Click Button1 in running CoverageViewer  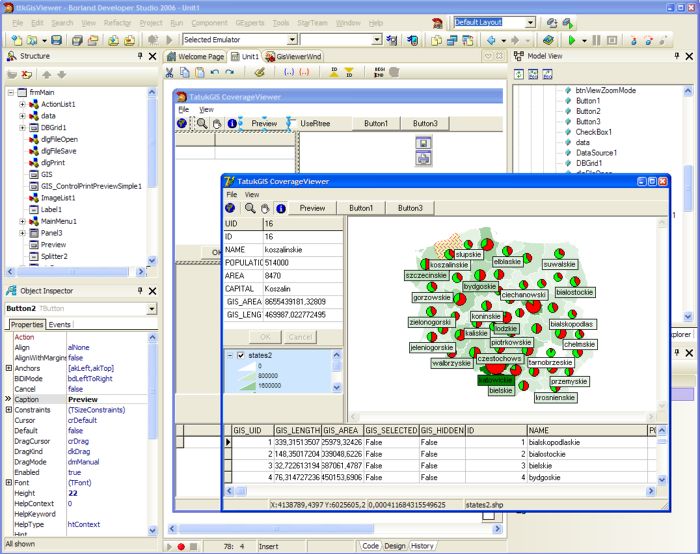click(x=361, y=208)
